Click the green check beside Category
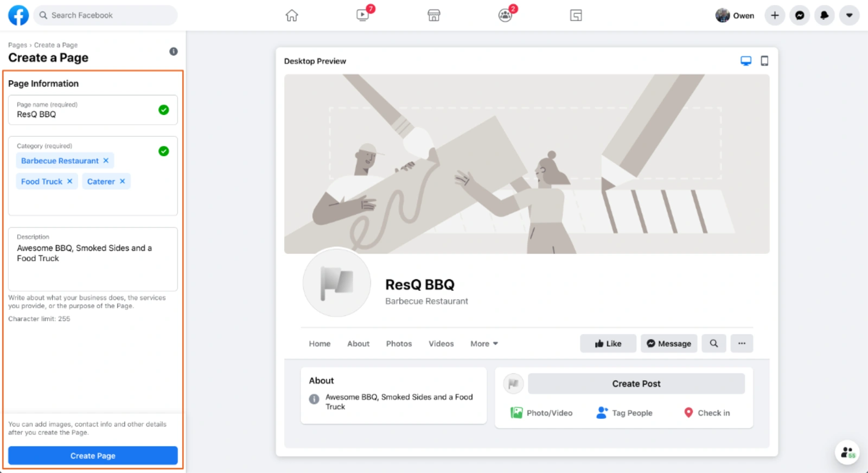The width and height of the screenshot is (868, 473). coord(163,151)
